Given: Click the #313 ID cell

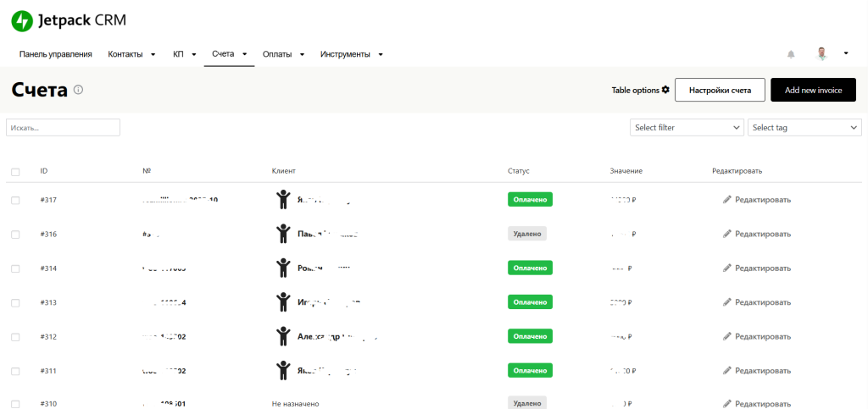Looking at the screenshot, I should [x=48, y=302].
